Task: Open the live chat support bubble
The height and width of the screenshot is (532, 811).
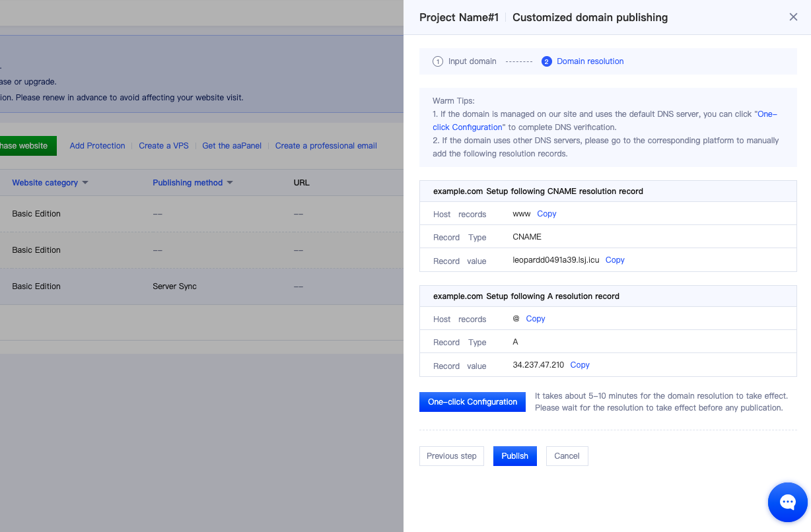Action: point(787,502)
